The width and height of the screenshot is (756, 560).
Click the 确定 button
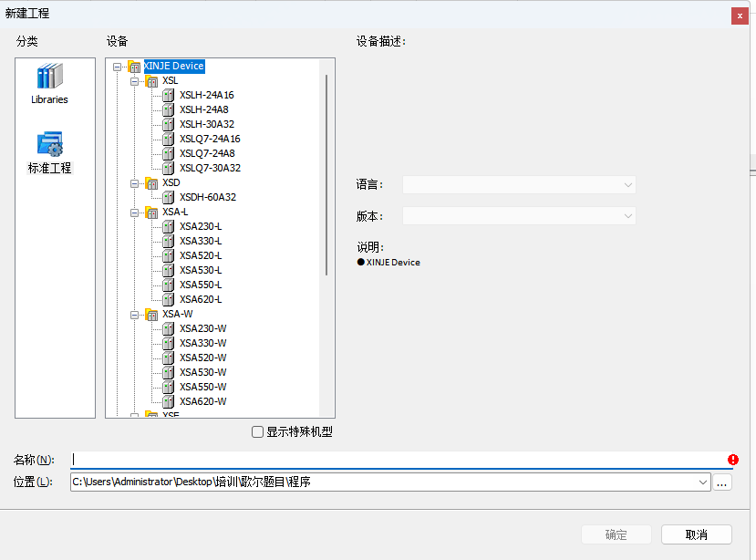point(616,534)
